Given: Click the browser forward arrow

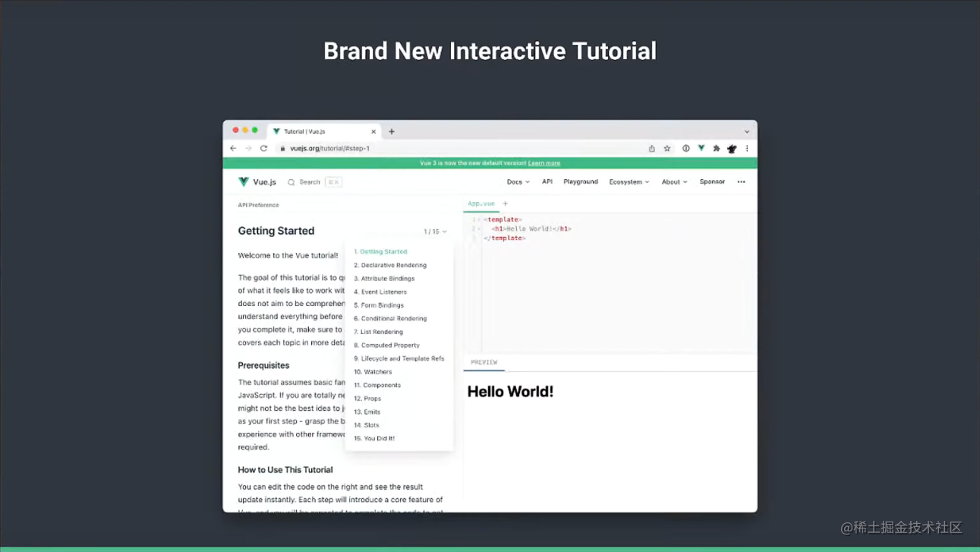Looking at the screenshot, I should pyautogui.click(x=248, y=149).
